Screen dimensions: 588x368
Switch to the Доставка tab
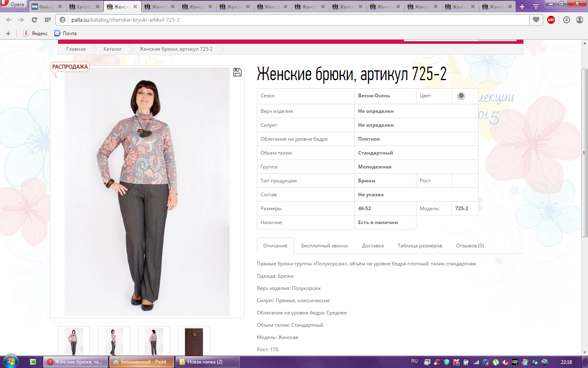[x=372, y=246]
